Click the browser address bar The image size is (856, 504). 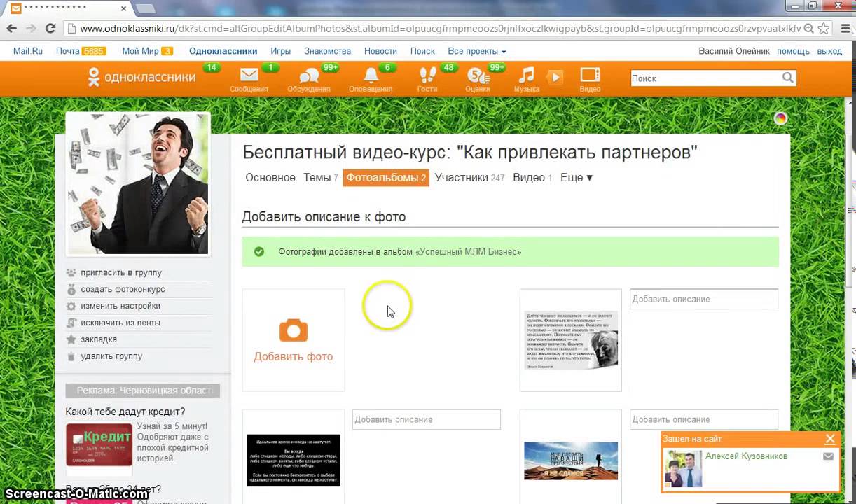(441, 29)
